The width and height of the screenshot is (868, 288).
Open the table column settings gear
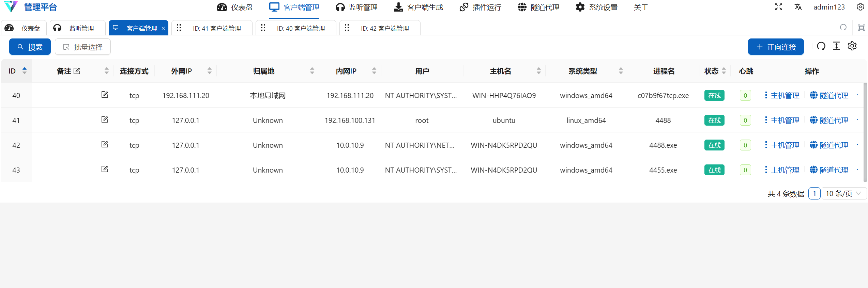(x=852, y=46)
